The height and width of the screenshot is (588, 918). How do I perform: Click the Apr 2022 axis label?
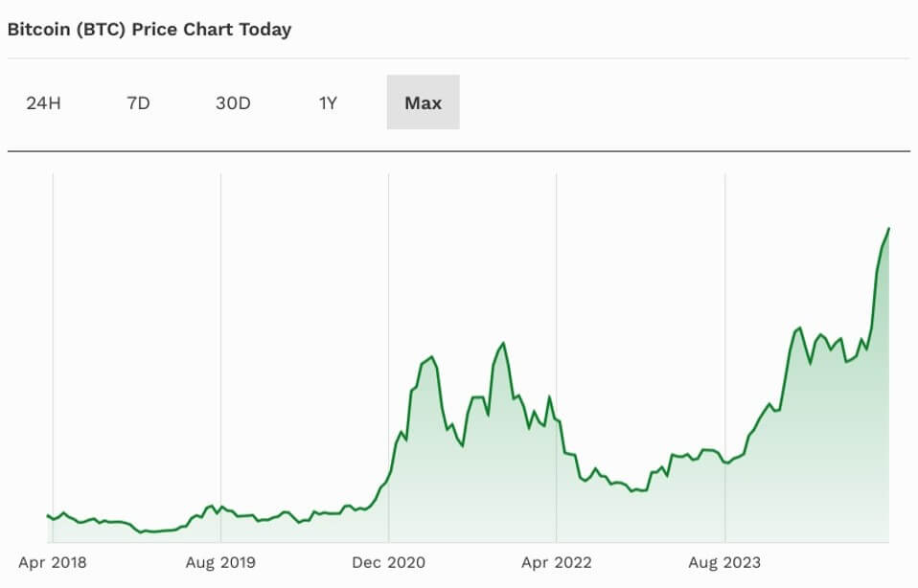(556, 563)
